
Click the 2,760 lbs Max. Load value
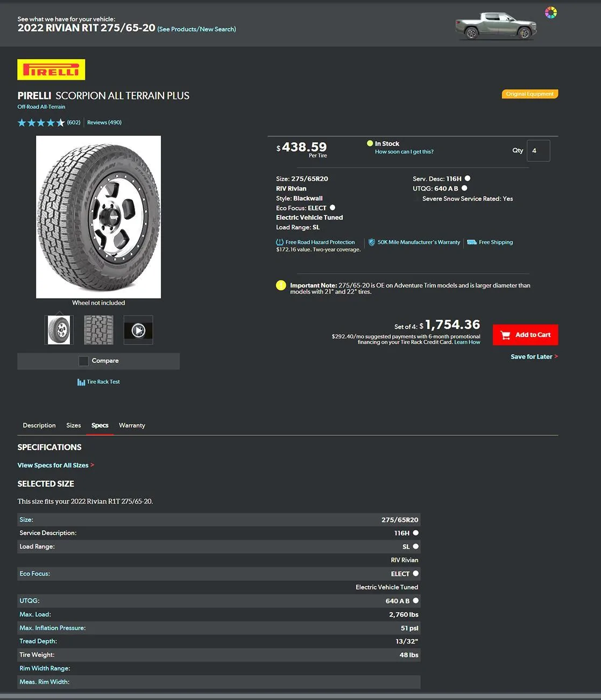tap(404, 614)
